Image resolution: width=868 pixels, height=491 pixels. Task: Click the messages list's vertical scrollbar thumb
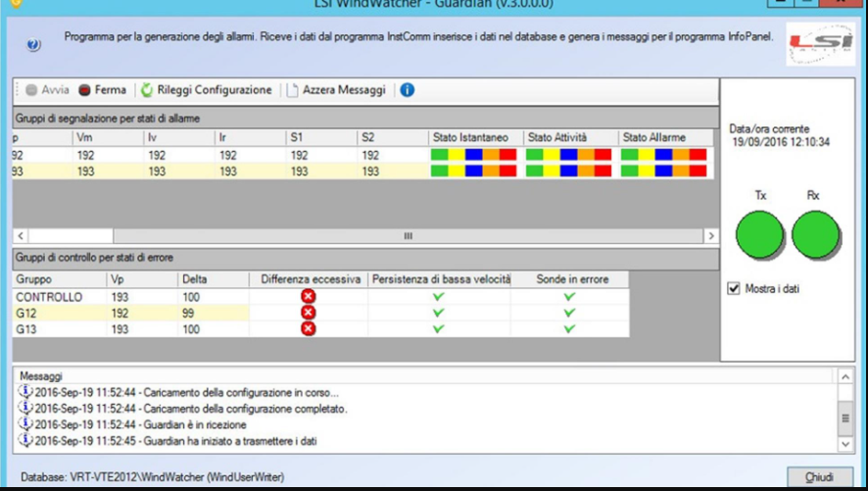845,417
